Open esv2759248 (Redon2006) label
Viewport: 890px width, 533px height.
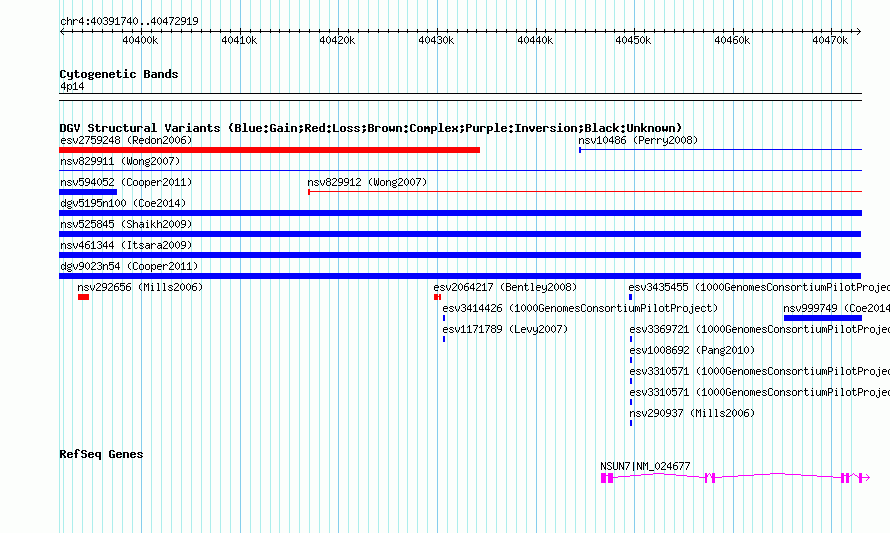pyautogui.click(x=126, y=140)
